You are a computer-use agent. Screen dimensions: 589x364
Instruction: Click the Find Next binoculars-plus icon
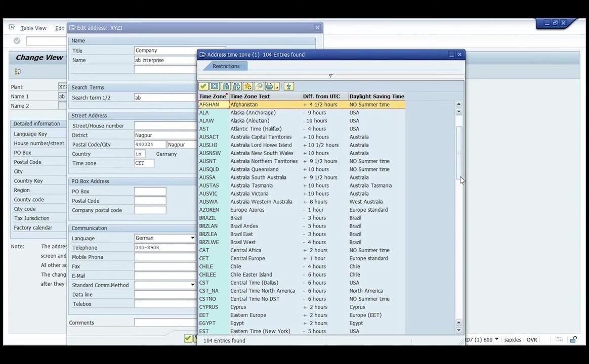(237, 86)
